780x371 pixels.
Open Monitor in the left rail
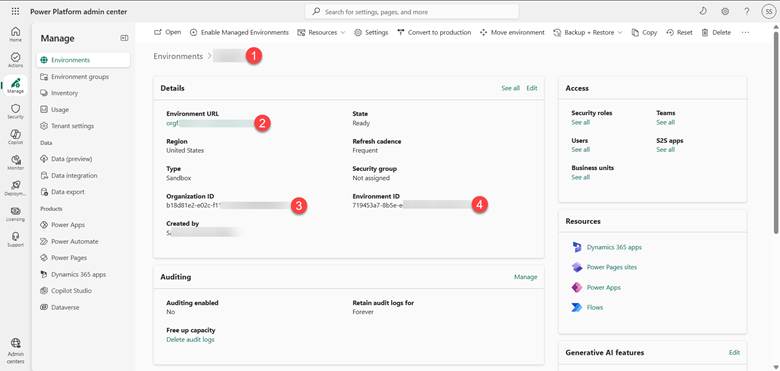15,163
